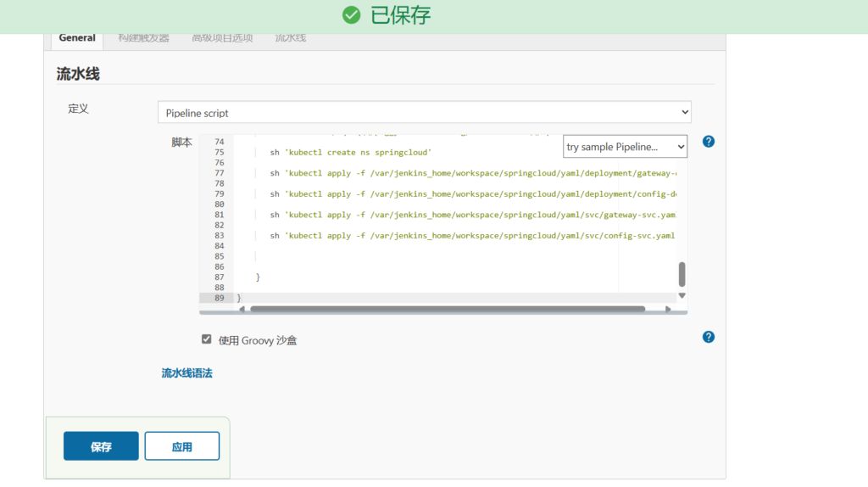Open help for the script editor

709,142
